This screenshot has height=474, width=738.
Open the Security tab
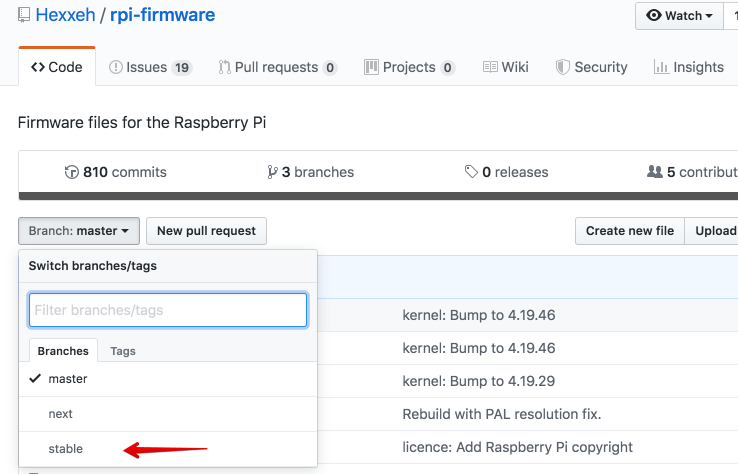(591, 67)
